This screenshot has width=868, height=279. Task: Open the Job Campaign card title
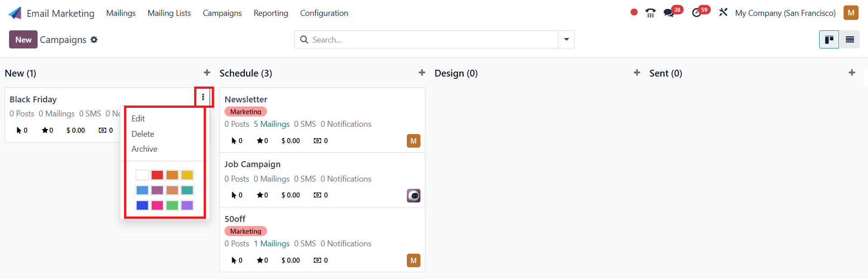pyautogui.click(x=253, y=164)
